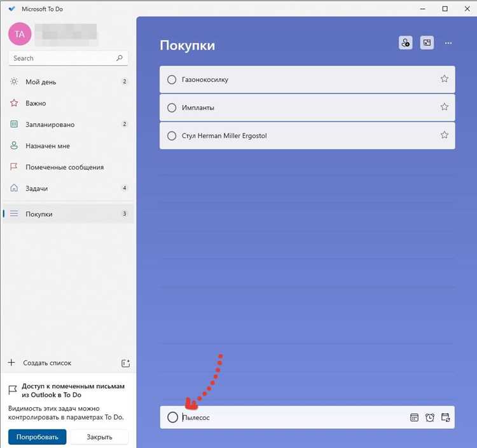Star the Газонокосилку task as important
Image resolution: width=477 pixels, height=448 pixels.
tap(445, 79)
